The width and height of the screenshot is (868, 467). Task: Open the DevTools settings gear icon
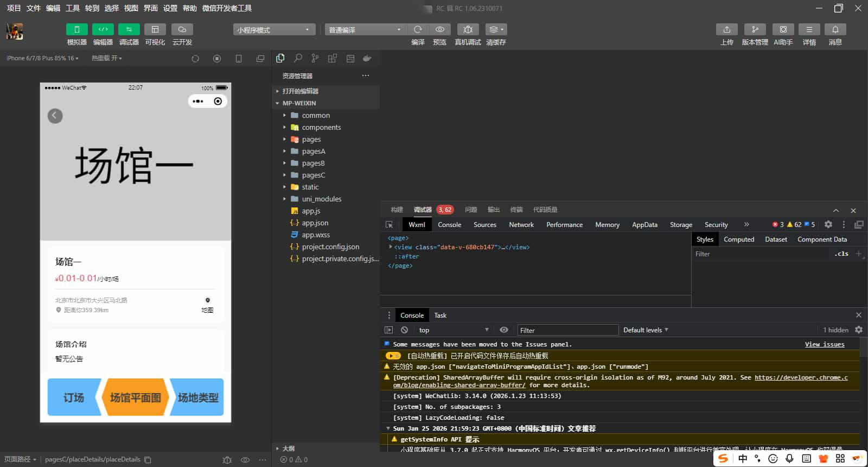tap(828, 225)
